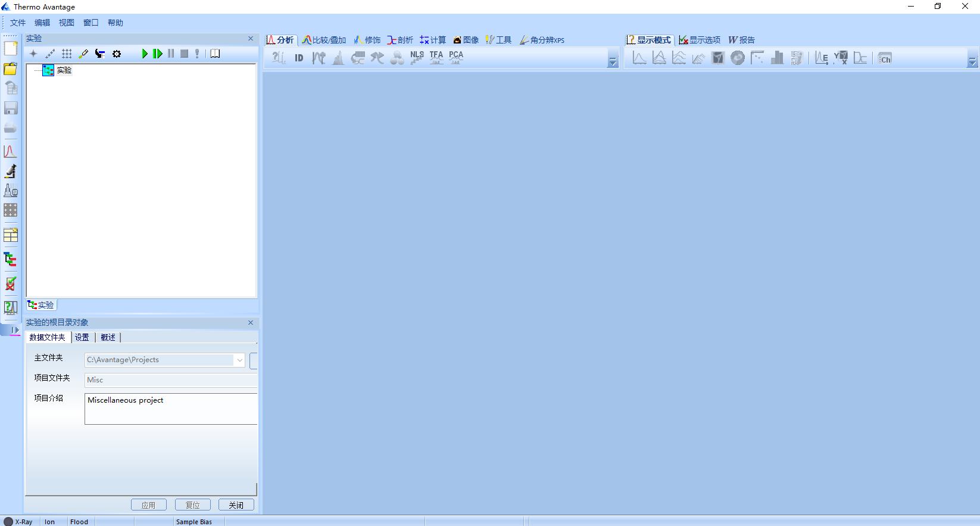Open the 文件 menu
Image resolution: width=980 pixels, height=526 pixels.
pos(17,23)
